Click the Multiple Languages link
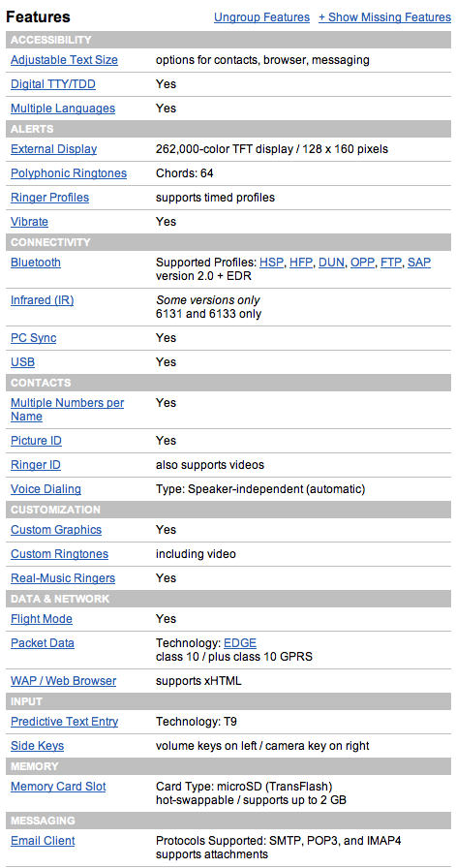Viewport: 456px width, 868px height. [x=63, y=108]
